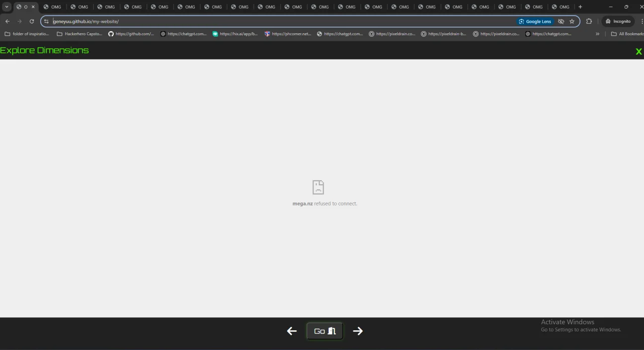Open the tab search dropdown arrow
Viewport: 644px width, 350px height.
tap(7, 7)
